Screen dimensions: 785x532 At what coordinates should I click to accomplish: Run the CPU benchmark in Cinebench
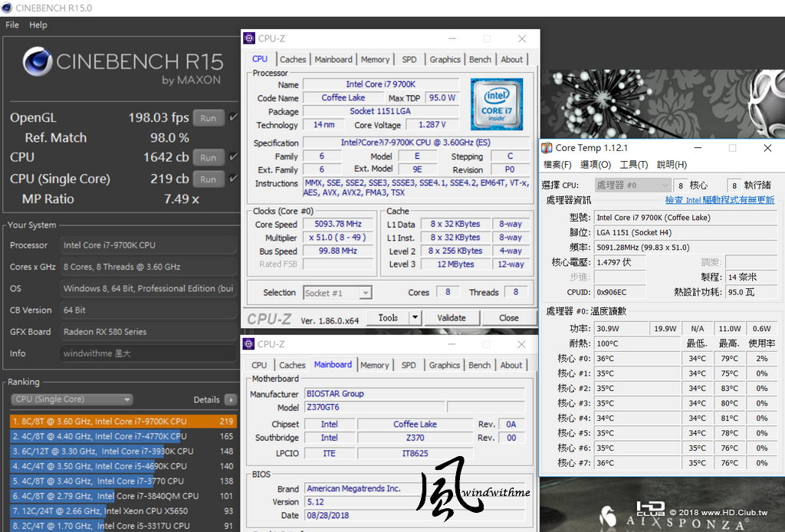pos(208,157)
